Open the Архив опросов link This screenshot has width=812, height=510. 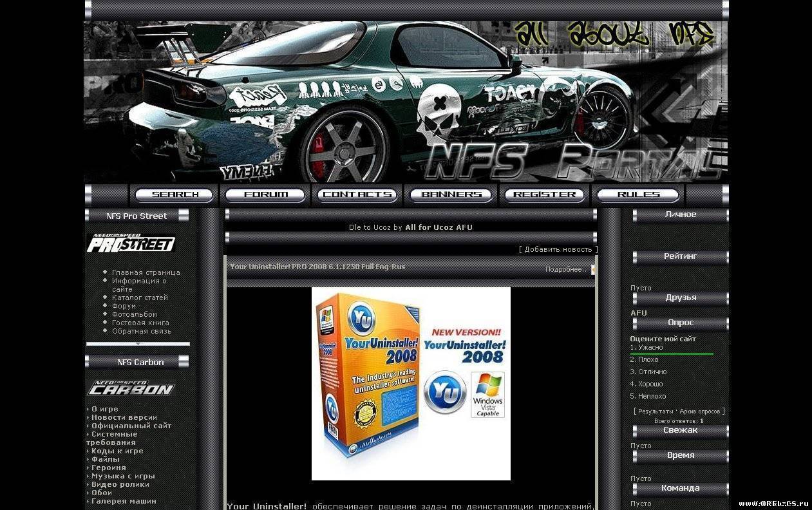[x=700, y=411]
